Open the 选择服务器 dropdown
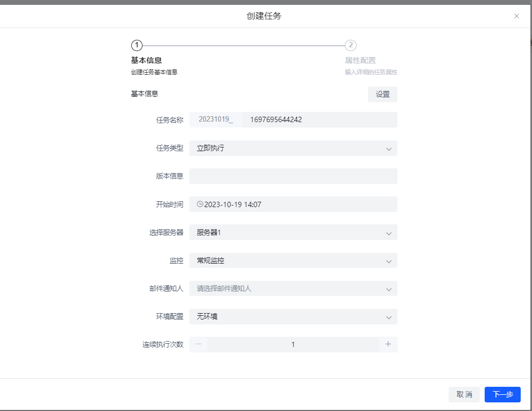The image size is (532, 411). pos(293,232)
